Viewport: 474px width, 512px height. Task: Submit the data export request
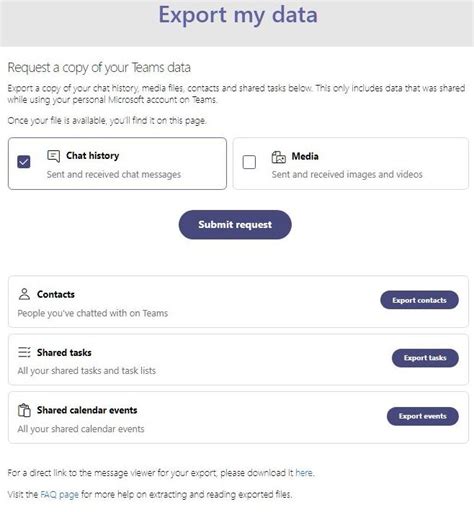click(x=235, y=225)
